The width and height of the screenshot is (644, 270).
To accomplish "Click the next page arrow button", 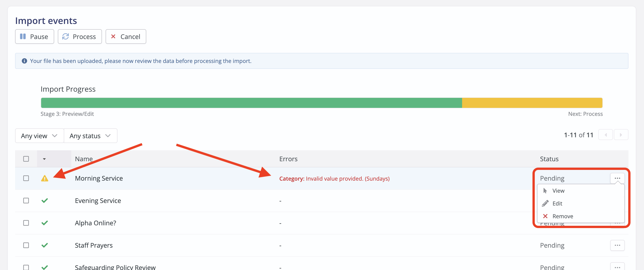I will pos(621,135).
